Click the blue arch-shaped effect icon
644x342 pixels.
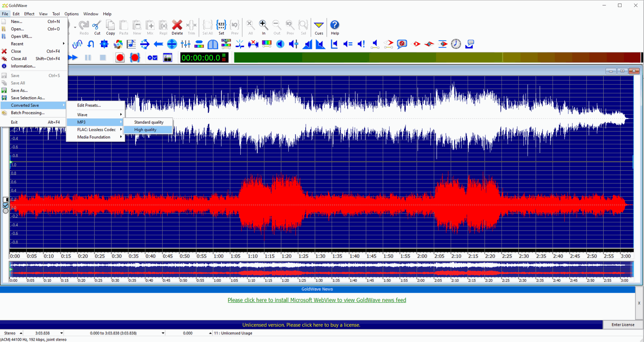[x=213, y=44]
